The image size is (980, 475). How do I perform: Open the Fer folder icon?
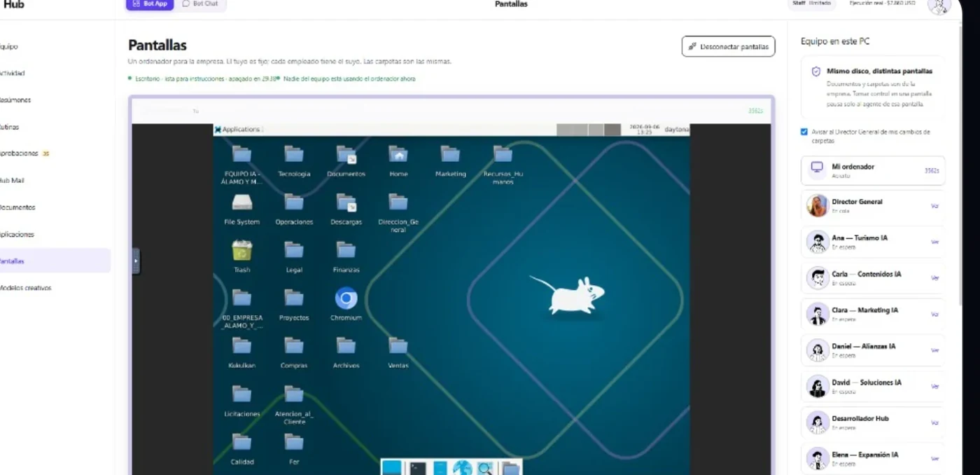click(294, 443)
